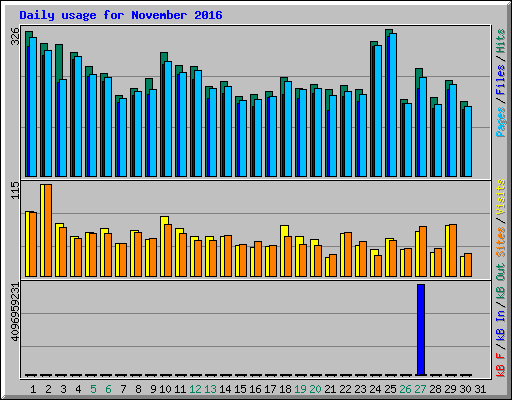Click day label 5 on the x-axis

[x=93, y=389]
